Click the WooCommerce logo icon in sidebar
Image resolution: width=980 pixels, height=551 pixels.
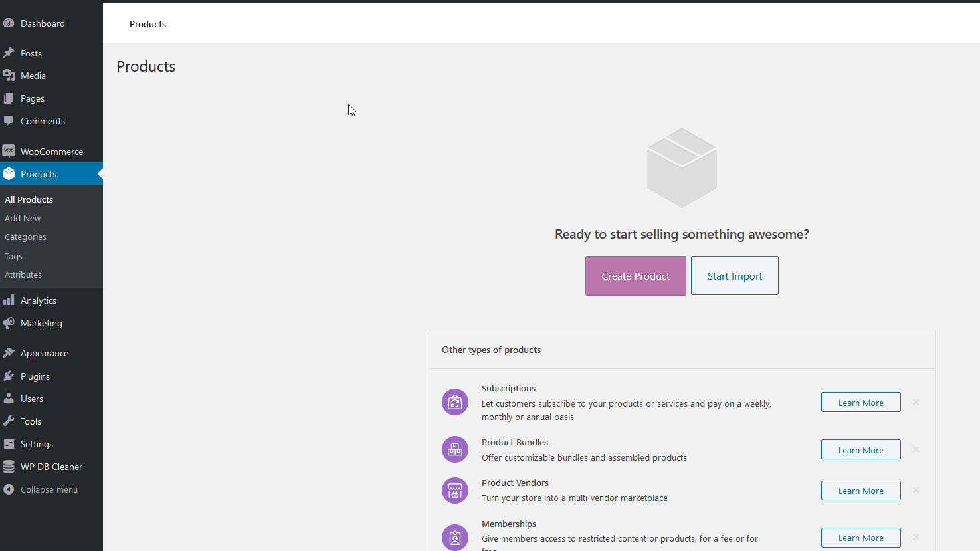click(x=9, y=151)
